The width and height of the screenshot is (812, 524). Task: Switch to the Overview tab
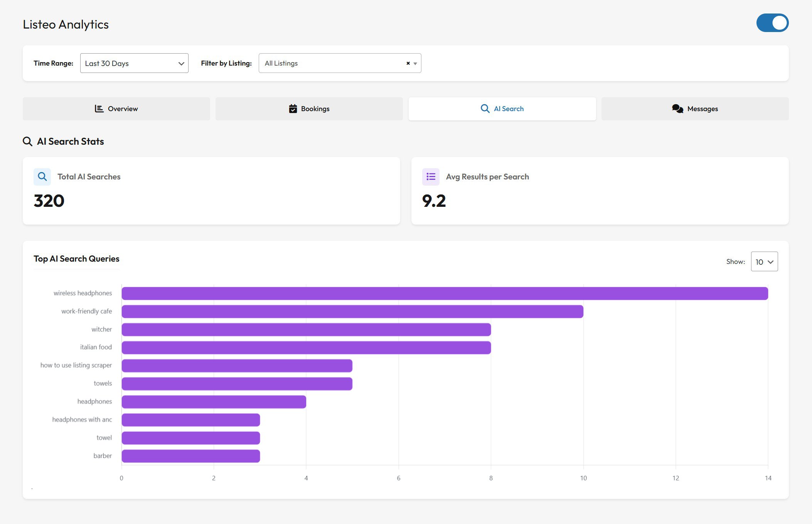point(116,108)
